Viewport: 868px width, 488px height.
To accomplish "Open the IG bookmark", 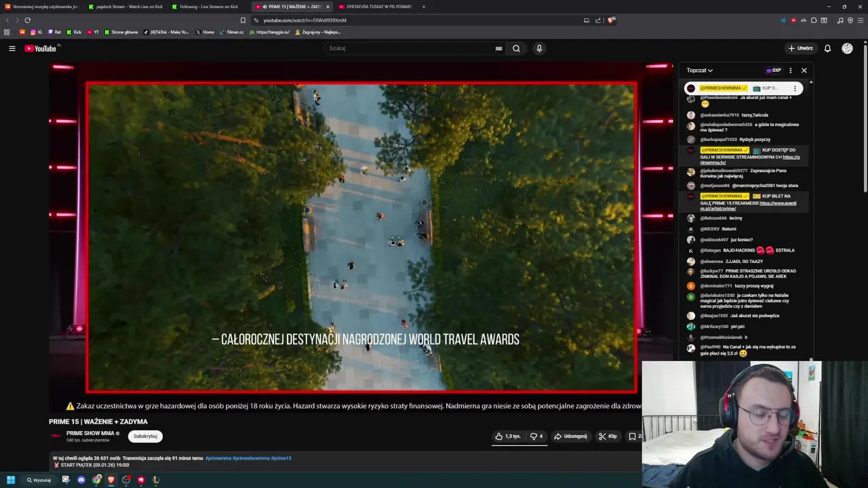I will click(x=37, y=32).
